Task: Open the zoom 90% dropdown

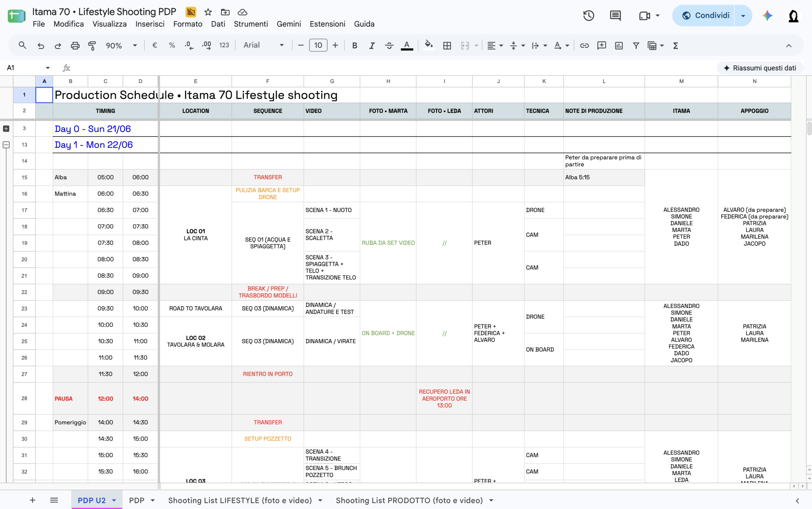Action: [121, 45]
